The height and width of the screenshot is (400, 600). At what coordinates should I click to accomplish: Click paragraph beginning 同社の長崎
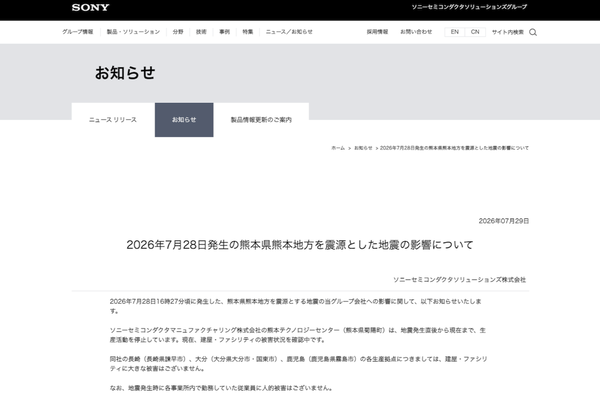pos(298,364)
